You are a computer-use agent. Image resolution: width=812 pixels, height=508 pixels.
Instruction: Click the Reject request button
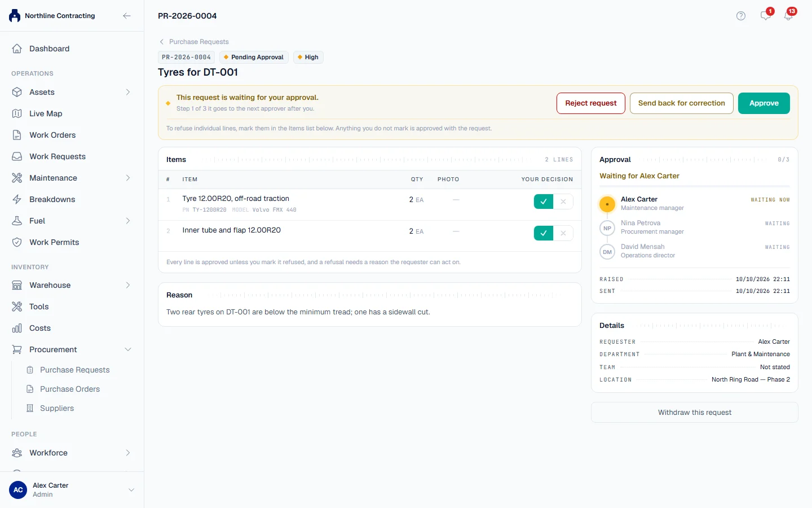pos(591,103)
